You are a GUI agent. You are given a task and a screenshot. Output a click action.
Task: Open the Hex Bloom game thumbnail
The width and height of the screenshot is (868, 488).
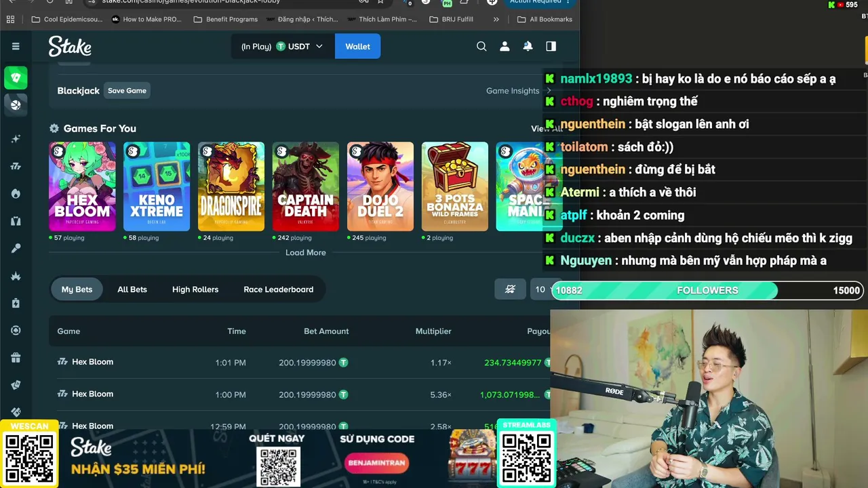[82, 186]
